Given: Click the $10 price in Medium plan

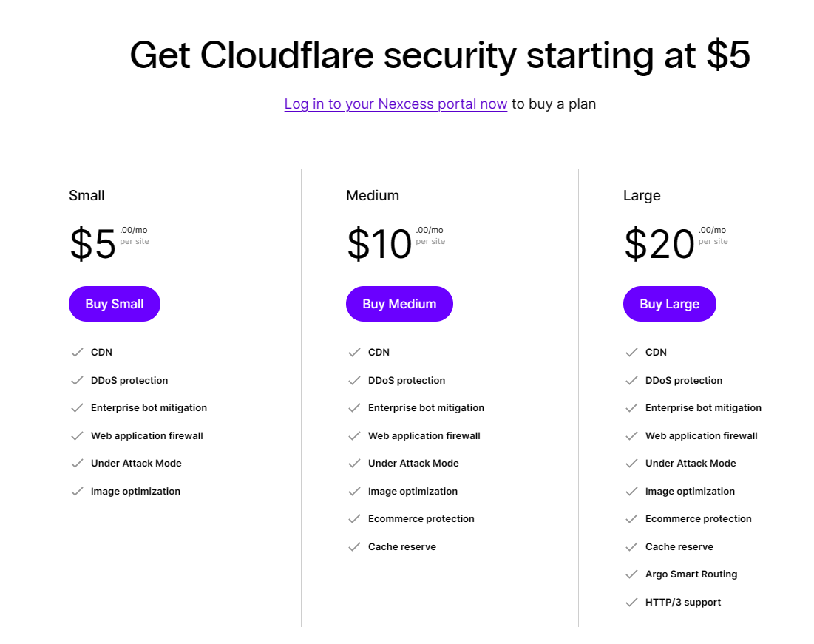Looking at the screenshot, I should (379, 243).
